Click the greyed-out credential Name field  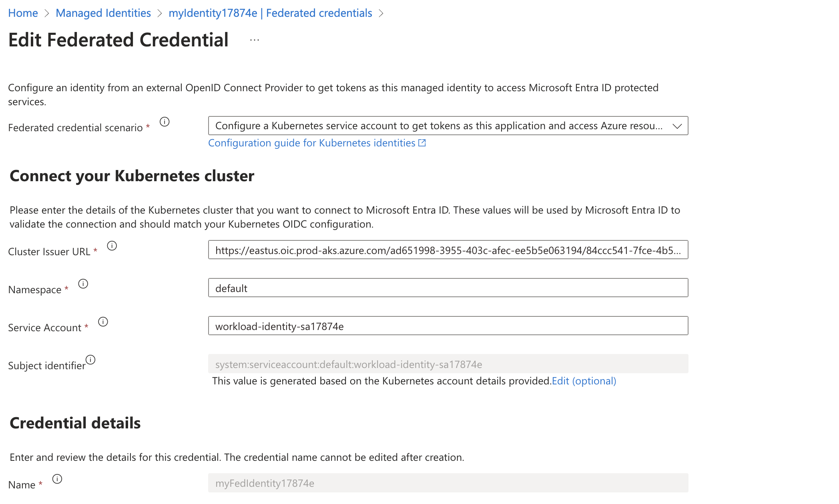coord(448,483)
